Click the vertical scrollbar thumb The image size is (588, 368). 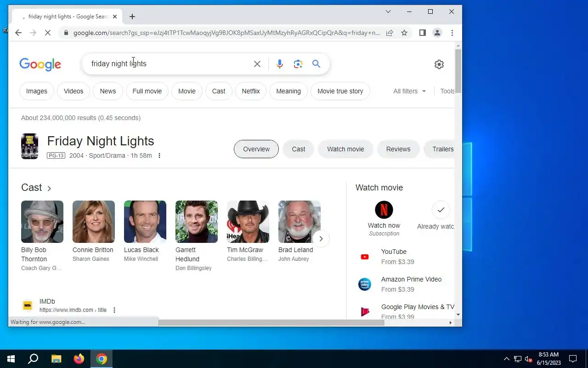458,71
